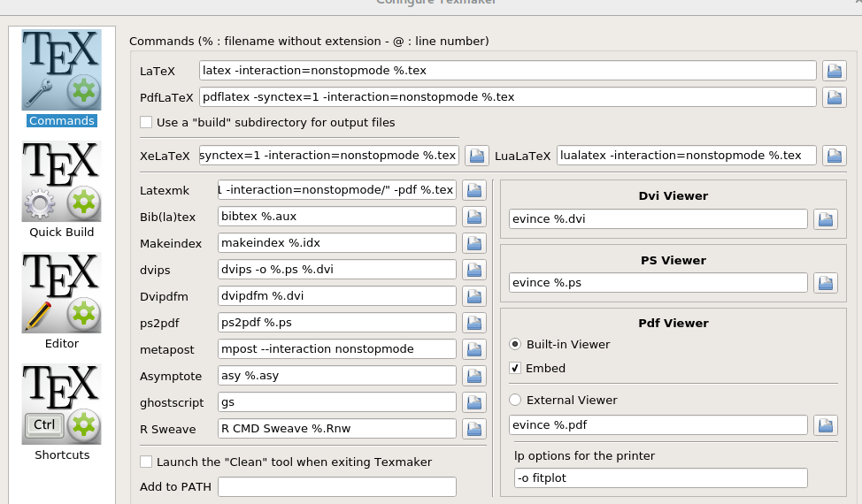
Task: Click the Latexmk command input field
Action: pyautogui.click(x=337, y=190)
